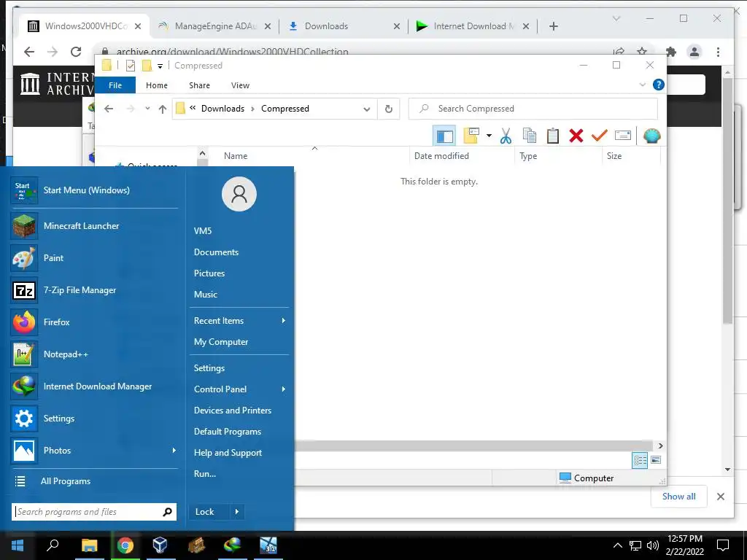Click the user account picture
This screenshot has width=747, height=560.
click(239, 194)
